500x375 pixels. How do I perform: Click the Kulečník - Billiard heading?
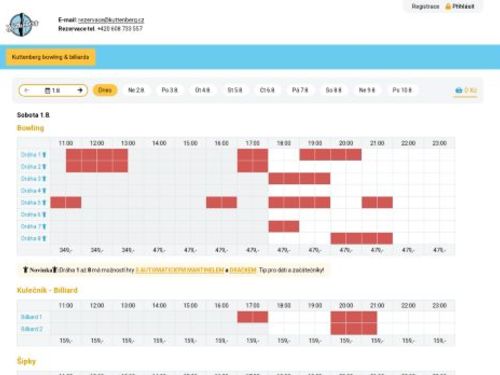tap(47, 290)
